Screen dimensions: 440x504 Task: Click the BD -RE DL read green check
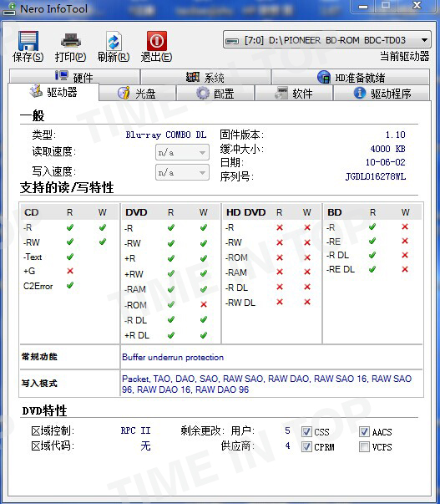(x=372, y=269)
